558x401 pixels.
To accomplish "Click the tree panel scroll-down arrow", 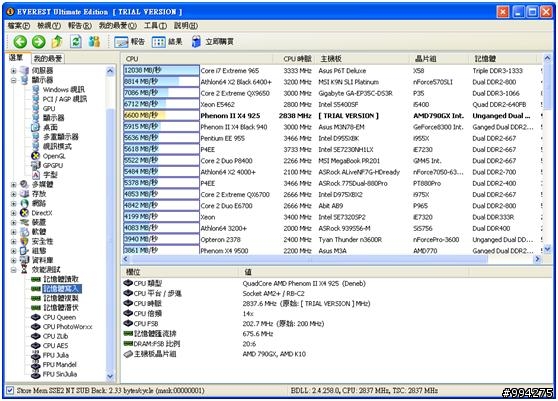I will [110, 376].
